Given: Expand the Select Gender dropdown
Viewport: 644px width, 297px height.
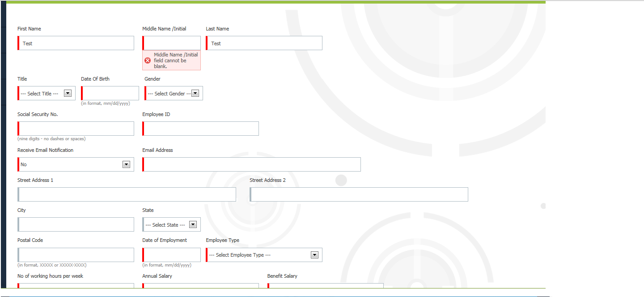Looking at the screenshot, I should (174, 93).
